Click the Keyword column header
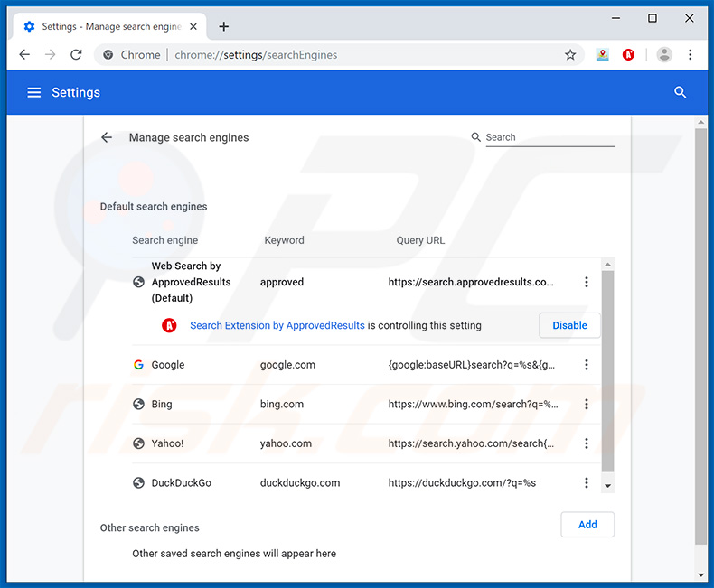 click(x=284, y=240)
